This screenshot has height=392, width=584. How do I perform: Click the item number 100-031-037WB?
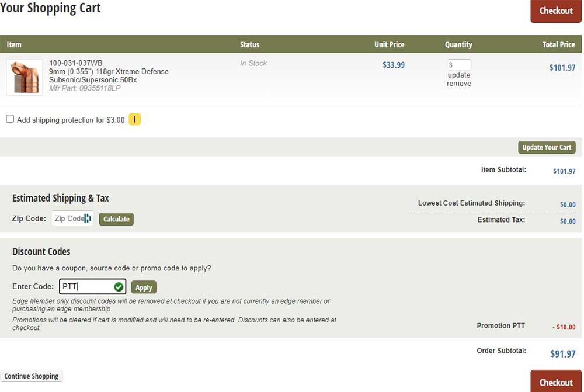[x=76, y=63]
